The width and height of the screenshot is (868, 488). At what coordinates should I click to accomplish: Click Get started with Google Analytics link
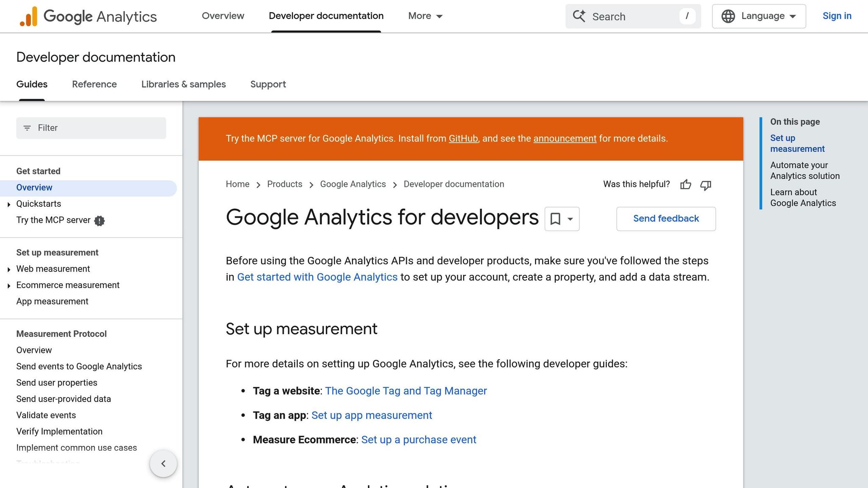point(317,277)
